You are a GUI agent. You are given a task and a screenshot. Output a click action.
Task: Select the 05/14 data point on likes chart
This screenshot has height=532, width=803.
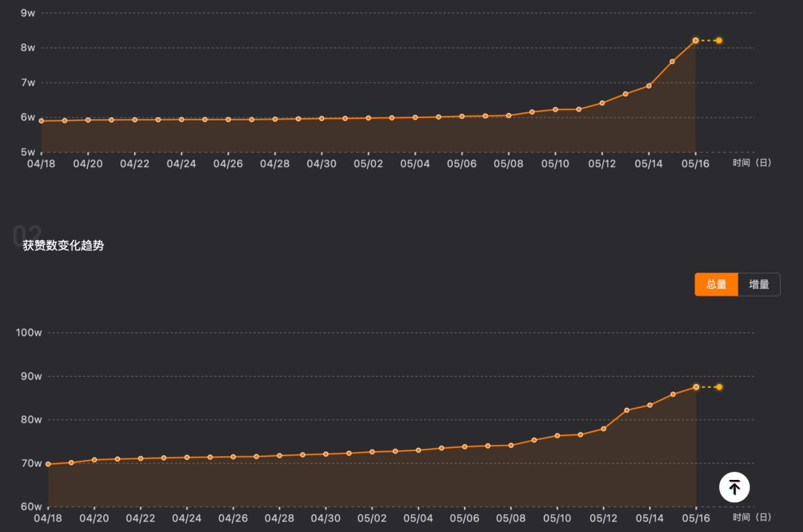point(650,405)
